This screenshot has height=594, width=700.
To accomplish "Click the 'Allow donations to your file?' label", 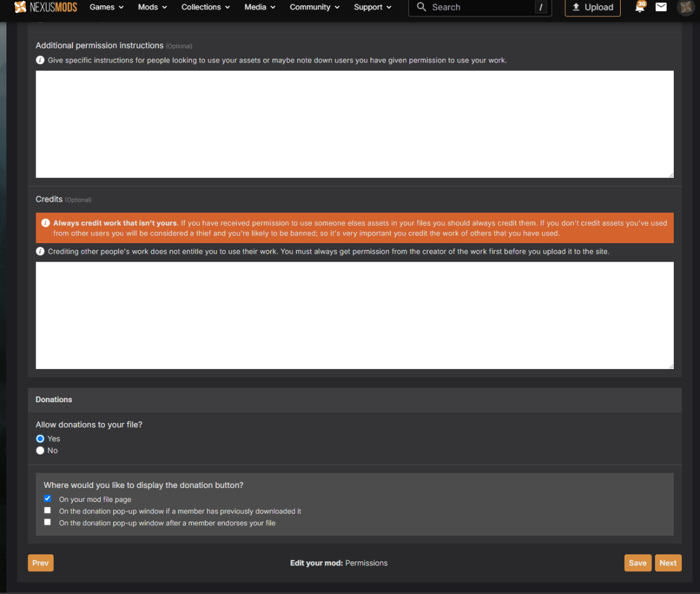I will [x=89, y=424].
